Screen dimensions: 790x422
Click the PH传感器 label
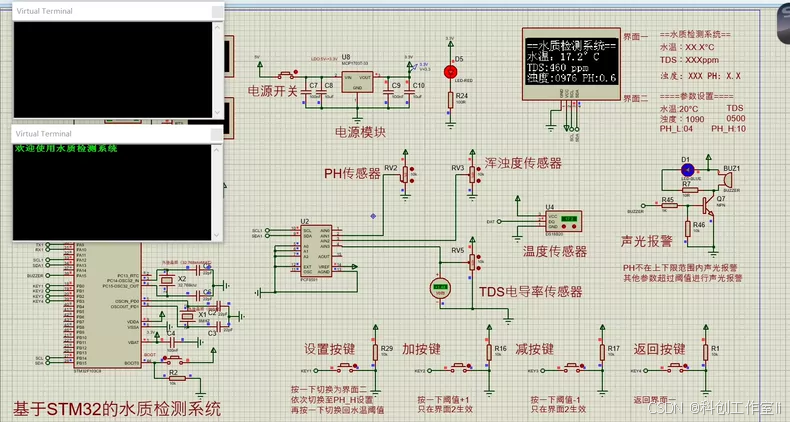coord(352,174)
